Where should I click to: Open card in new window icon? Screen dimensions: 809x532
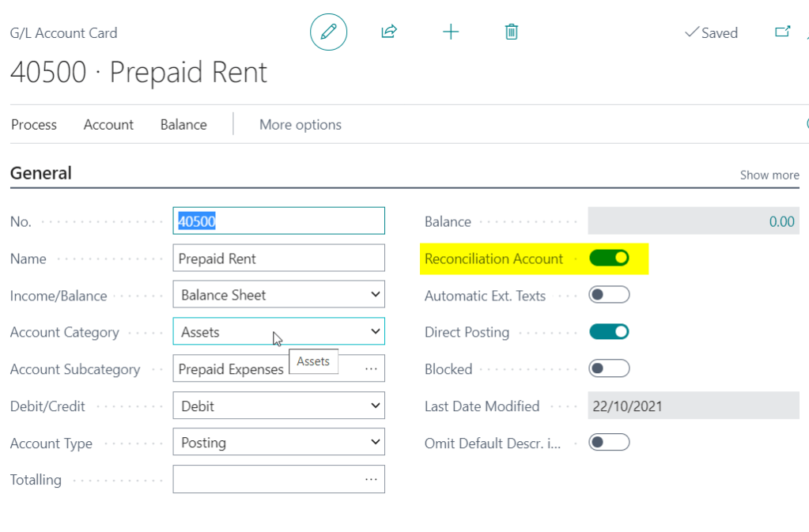(x=782, y=32)
